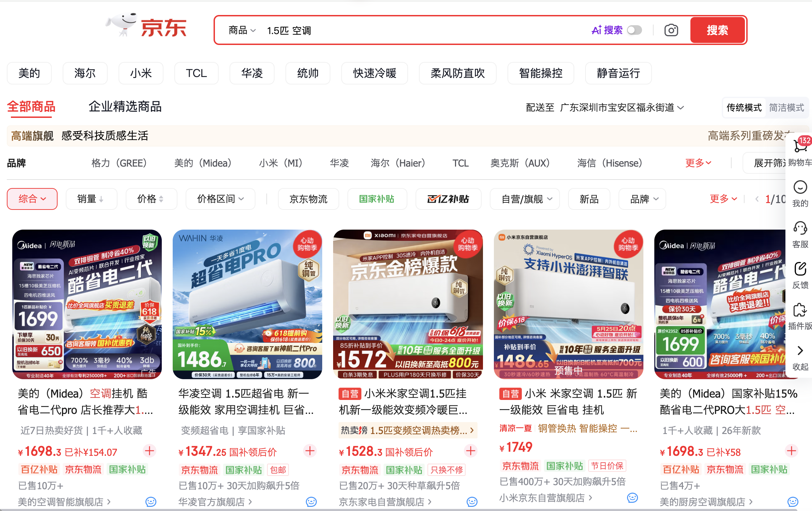
Task: Open the 自营/旗舰 dropdown
Action: point(525,199)
